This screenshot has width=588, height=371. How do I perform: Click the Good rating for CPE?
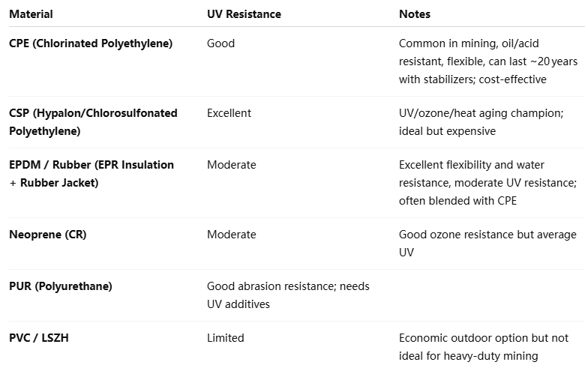pos(220,43)
